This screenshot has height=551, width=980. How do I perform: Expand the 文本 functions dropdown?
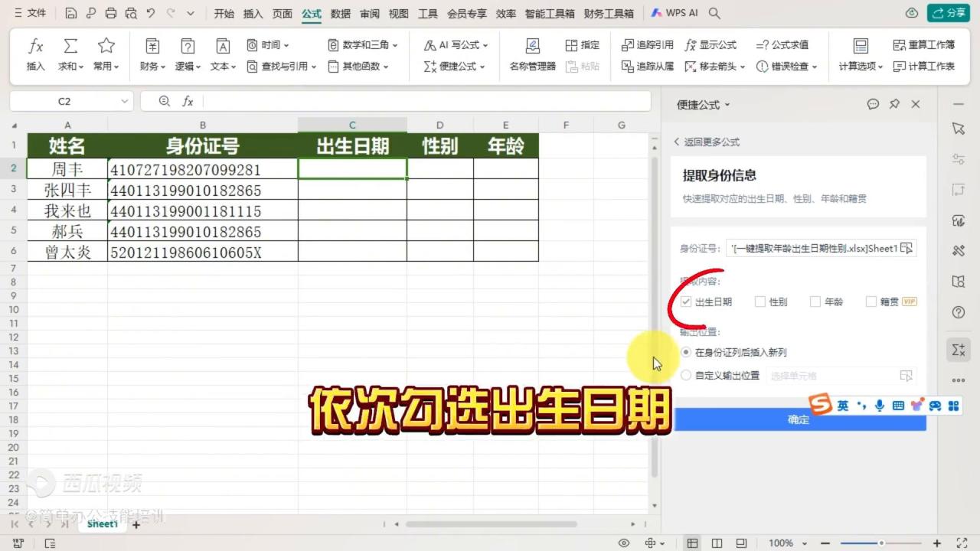223,67
